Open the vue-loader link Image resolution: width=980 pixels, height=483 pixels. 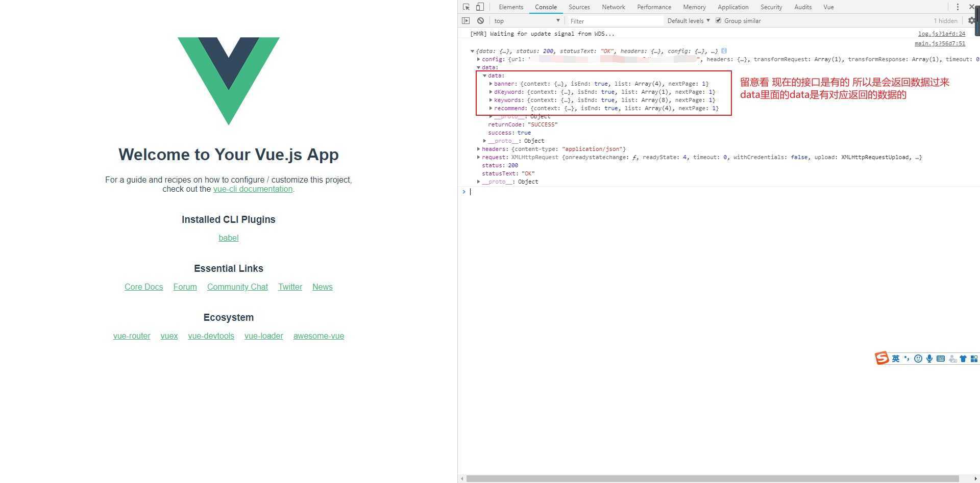264,336
